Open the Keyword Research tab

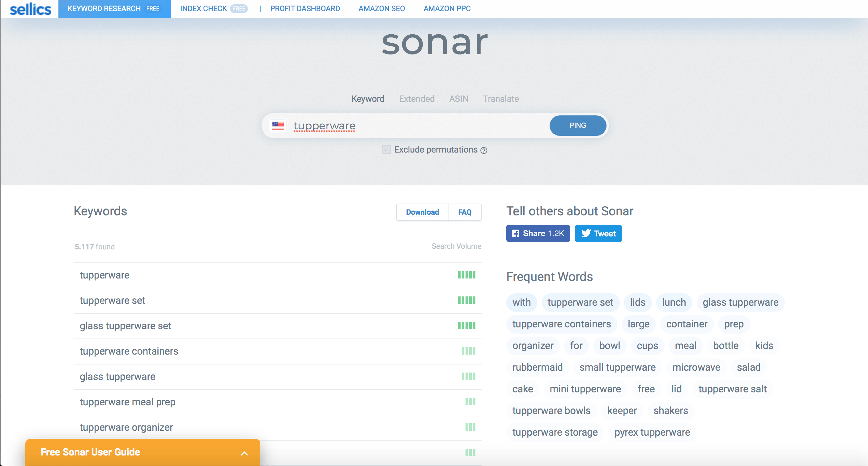tap(114, 9)
